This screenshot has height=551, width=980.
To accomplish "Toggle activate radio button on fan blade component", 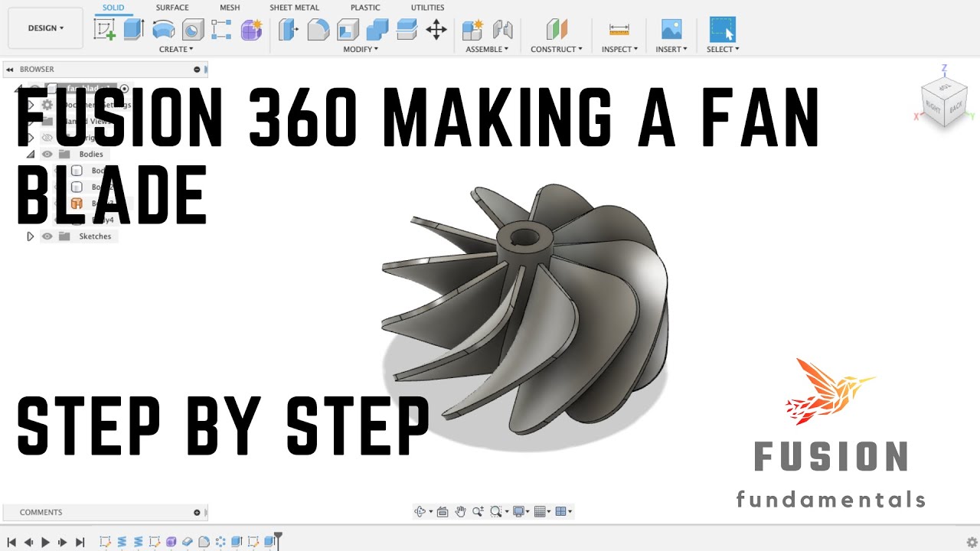I will (125, 89).
